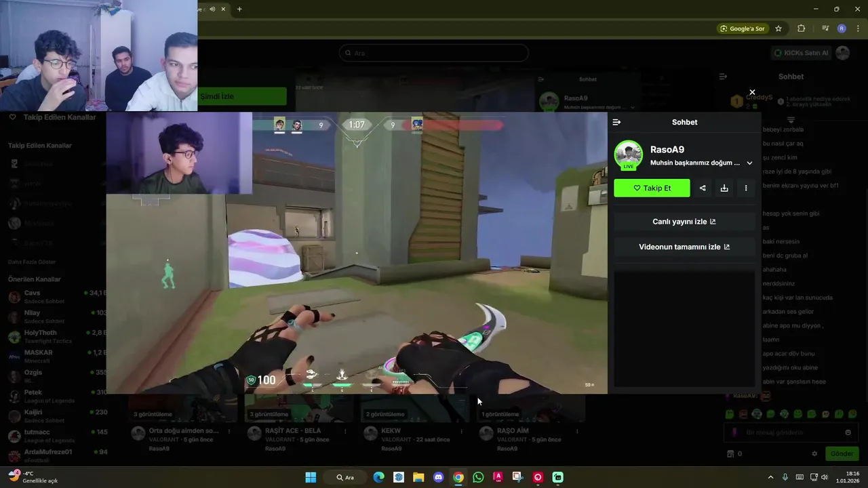Screen dimensions: 868x488
Task: Open Videonun tamamını izle link
Action: click(x=684, y=247)
